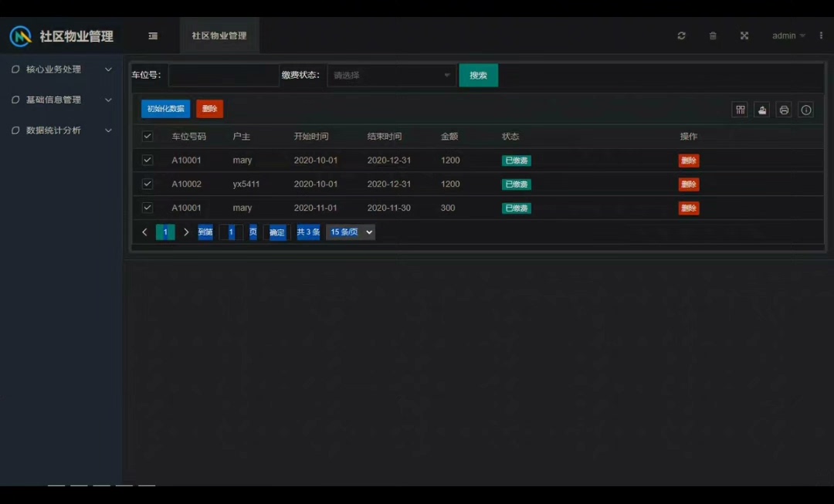Click the yx5411 owner cell

coord(246,184)
